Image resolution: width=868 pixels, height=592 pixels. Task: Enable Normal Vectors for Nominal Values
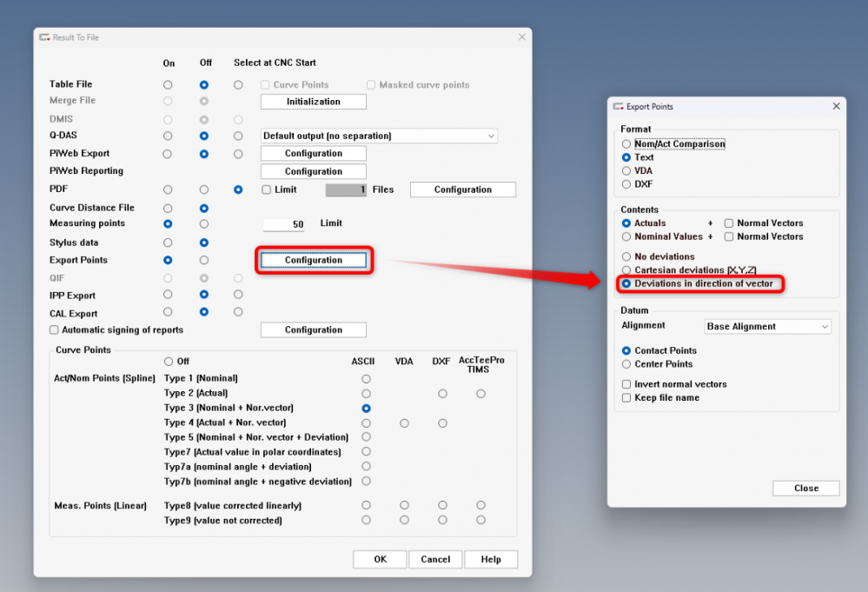[729, 236]
